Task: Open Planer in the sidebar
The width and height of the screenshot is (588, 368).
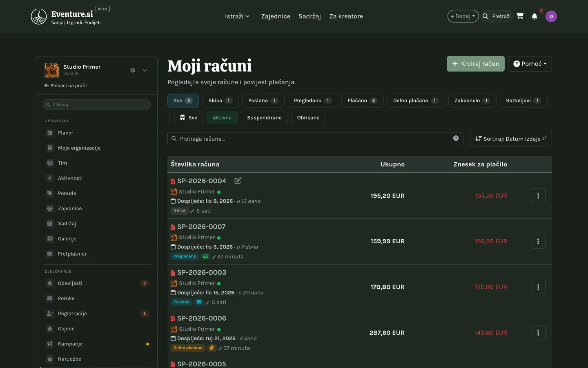Action: [97, 133]
